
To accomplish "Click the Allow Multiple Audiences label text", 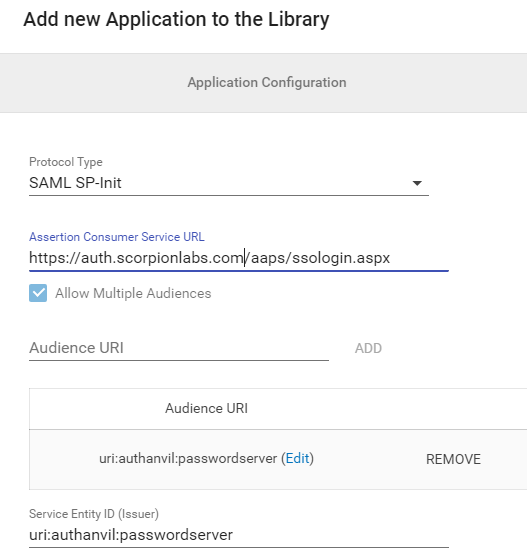I will (133, 293).
